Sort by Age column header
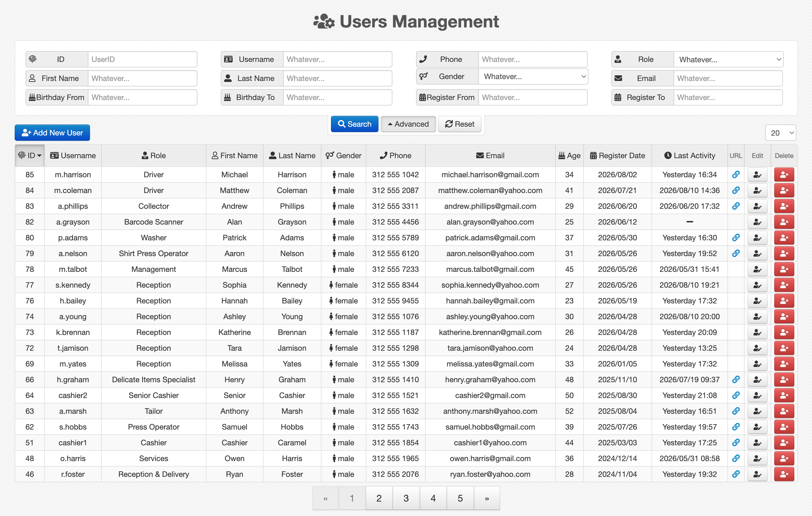812x516 pixels. coord(569,156)
